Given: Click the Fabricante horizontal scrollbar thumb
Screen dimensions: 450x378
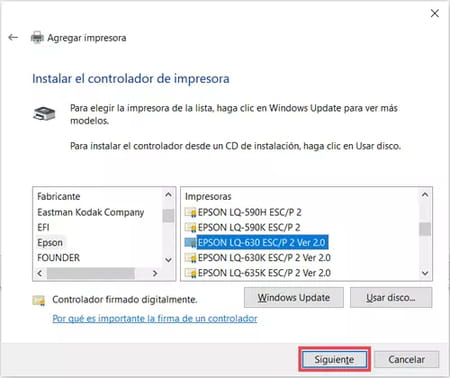Looking at the screenshot, I should [x=91, y=273].
